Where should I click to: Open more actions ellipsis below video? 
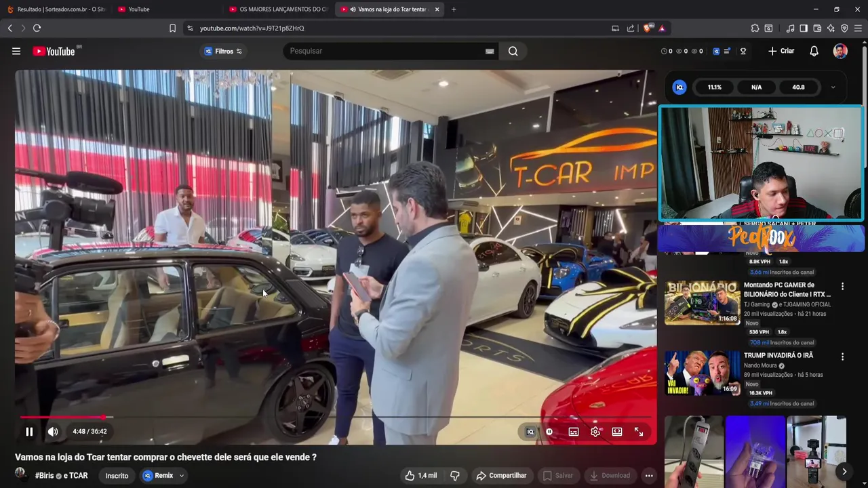[649, 476]
